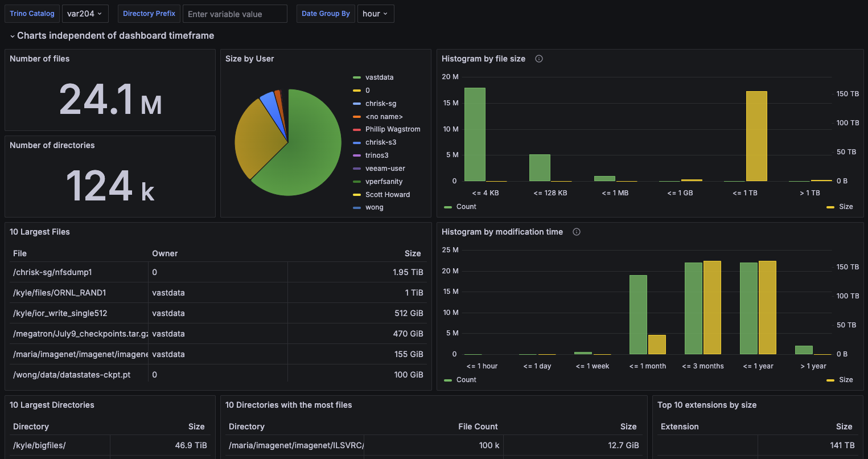Viewport: 868px width, 459px height.
Task: Toggle Count legend in Histogram by file size
Action: (466, 207)
